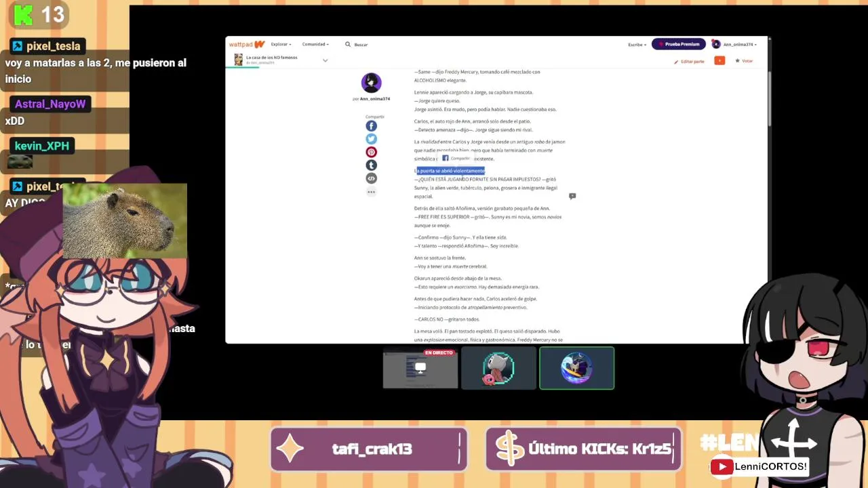Share the story on Tumblr
Screen dimensions: 868x488
[x=371, y=165]
